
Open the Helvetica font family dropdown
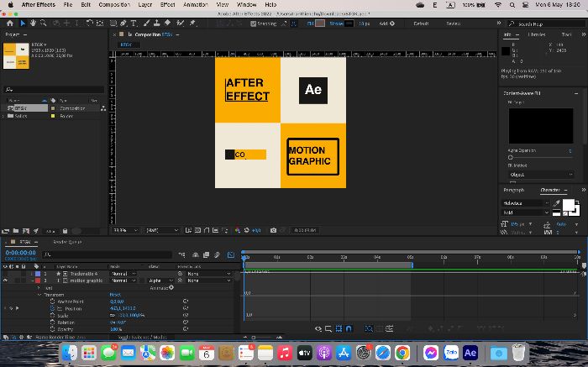coord(525,203)
